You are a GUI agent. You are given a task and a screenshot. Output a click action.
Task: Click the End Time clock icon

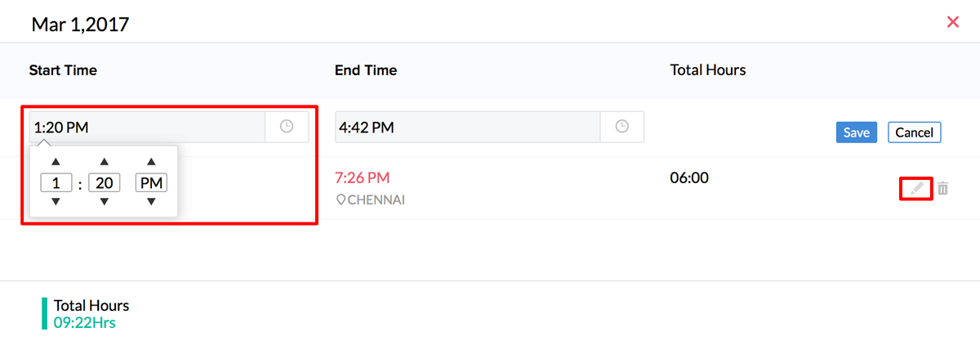coord(622,127)
